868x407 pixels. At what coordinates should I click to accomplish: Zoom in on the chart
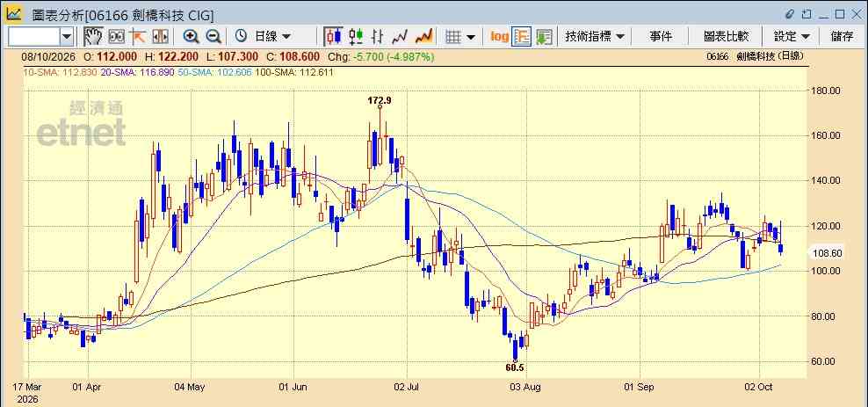click(191, 37)
